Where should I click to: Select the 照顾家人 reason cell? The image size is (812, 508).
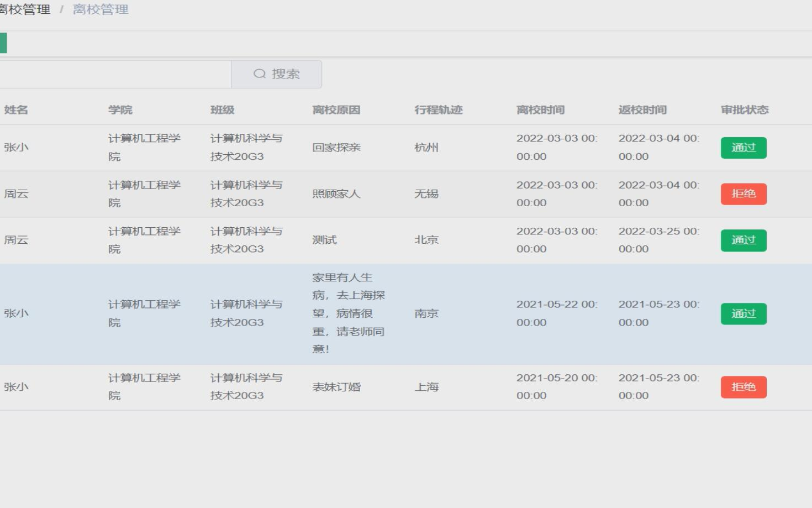(x=336, y=194)
